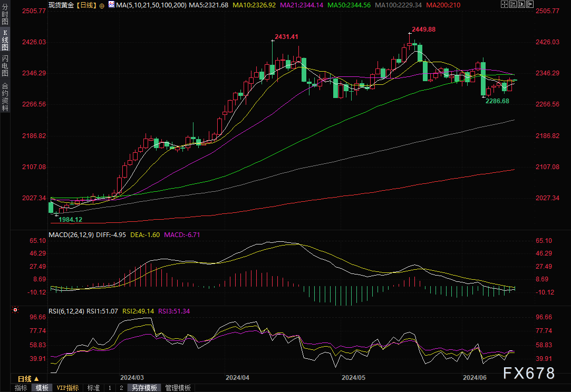Select the 合约资料 side tab
The image size is (571, 392).
click(5, 96)
